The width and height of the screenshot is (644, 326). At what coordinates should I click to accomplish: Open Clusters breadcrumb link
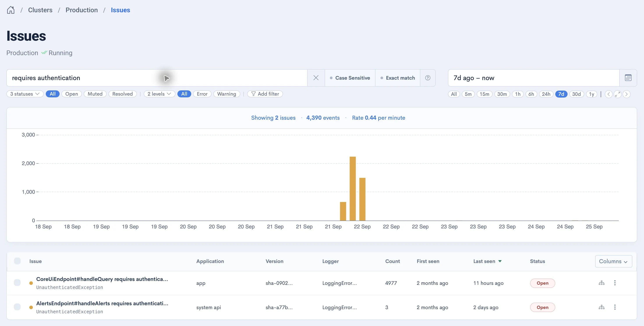coord(40,10)
